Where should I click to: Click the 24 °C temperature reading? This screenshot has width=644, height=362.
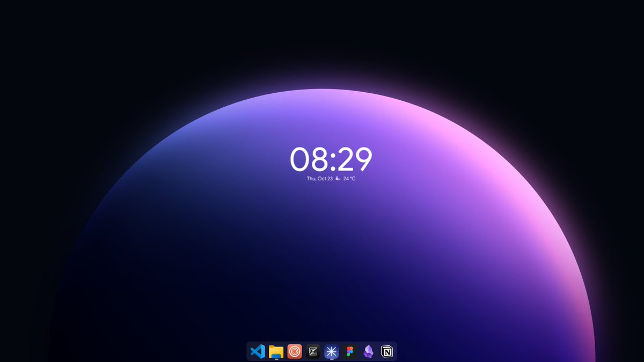pos(349,179)
